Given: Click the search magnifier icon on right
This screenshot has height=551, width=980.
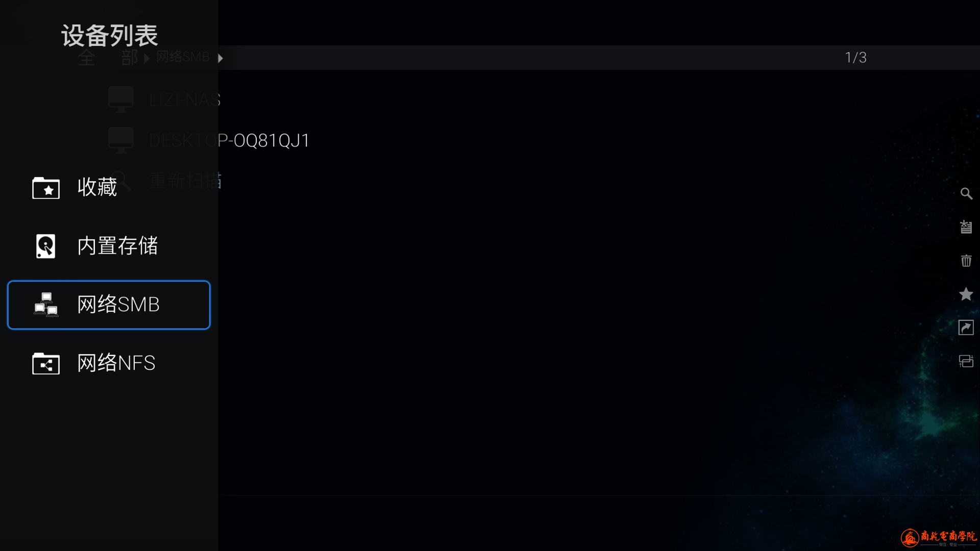Looking at the screenshot, I should (966, 193).
